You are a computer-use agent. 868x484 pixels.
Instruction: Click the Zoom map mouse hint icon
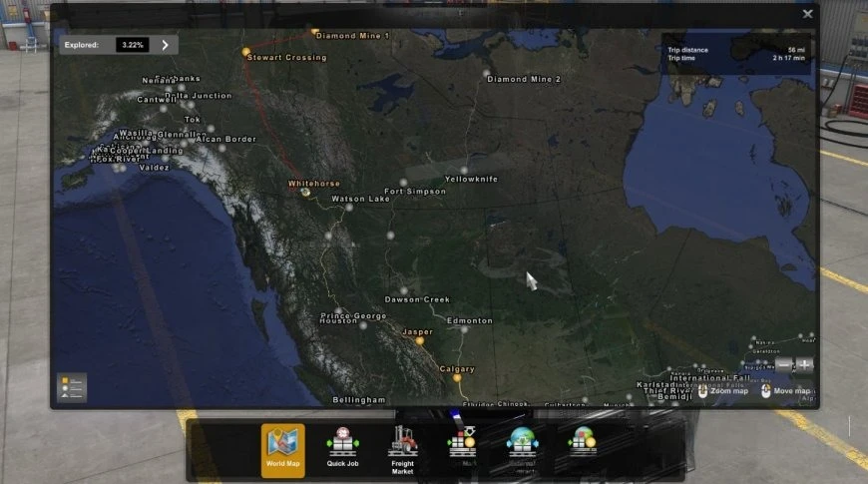pyautogui.click(x=702, y=391)
